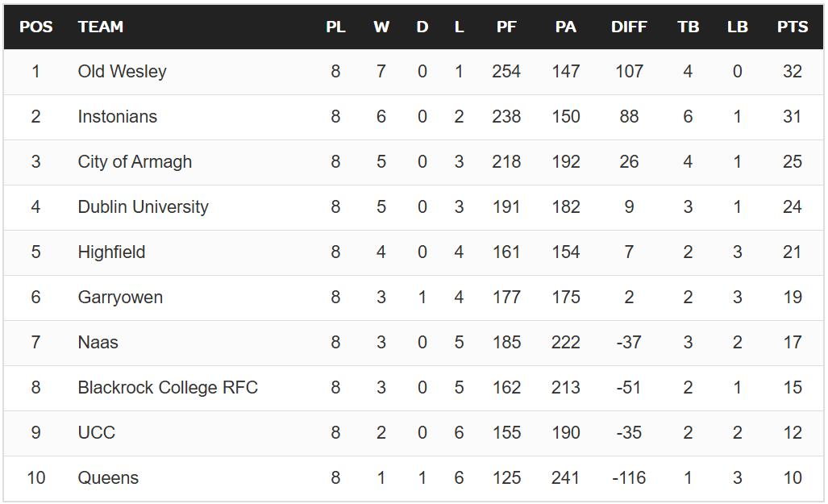Select the Garryowen team name
The height and width of the screenshot is (504, 828).
(x=120, y=297)
